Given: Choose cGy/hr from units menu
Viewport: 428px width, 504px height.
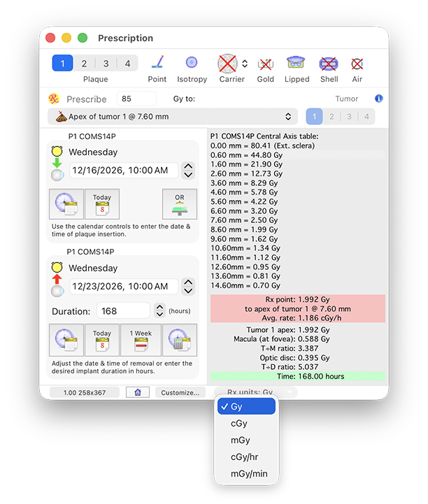Looking at the screenshot, I should point(246,456).
